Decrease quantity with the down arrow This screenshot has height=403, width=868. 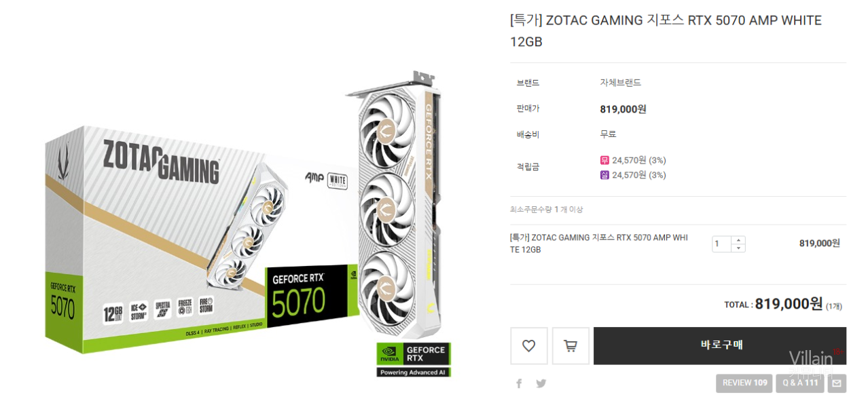[738, 248]
